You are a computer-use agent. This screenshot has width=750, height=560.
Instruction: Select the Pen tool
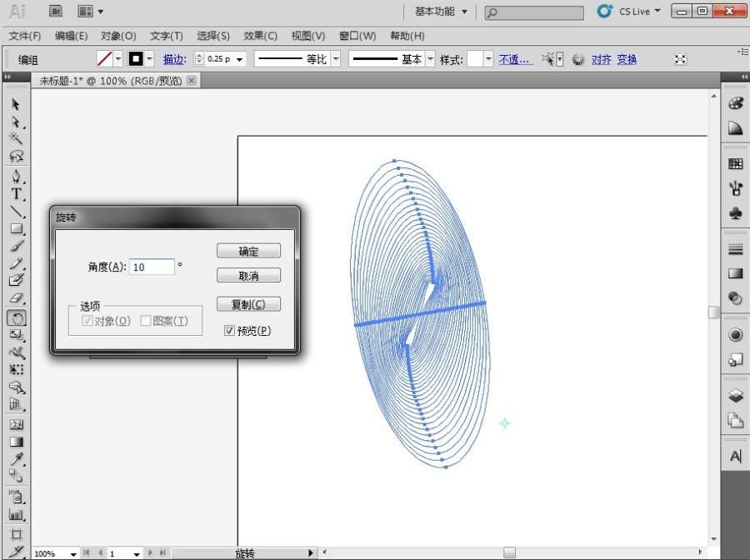tap(16, 176)
